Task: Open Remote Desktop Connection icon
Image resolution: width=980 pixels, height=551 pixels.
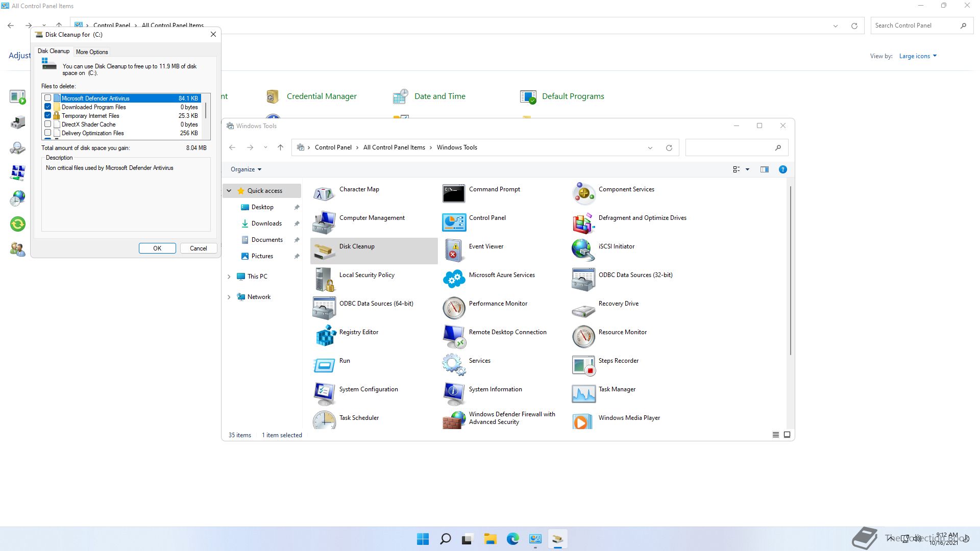Action: coord(454,337)
